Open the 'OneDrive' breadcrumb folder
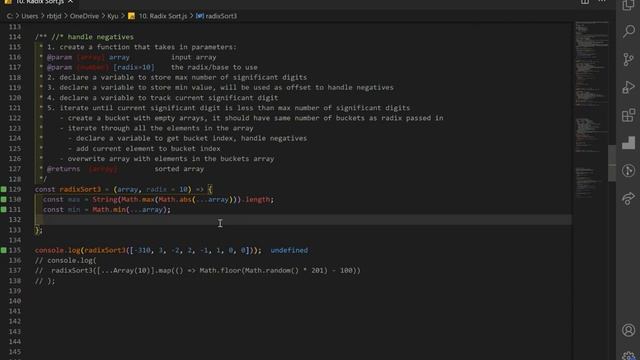 84,16
